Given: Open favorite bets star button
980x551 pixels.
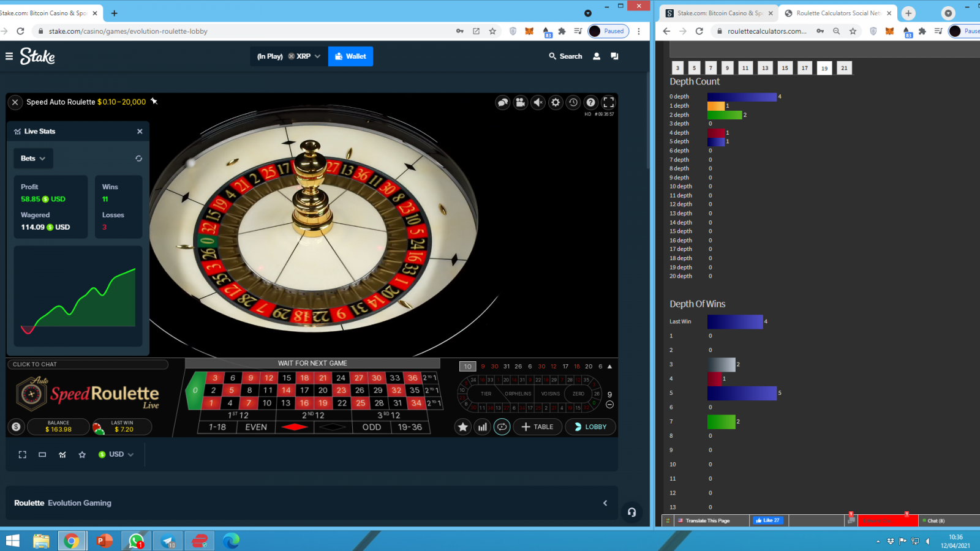Looking at the screenshot, I should pos(463,427).
